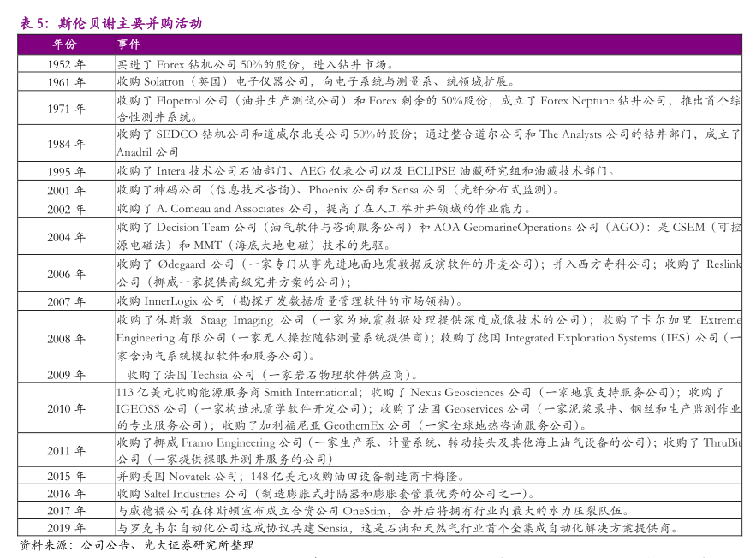Select the event text '收购 InnerLogix 公司'
Image resolution: width=756 pixels, height=558 pixels.
coord(171,301)
